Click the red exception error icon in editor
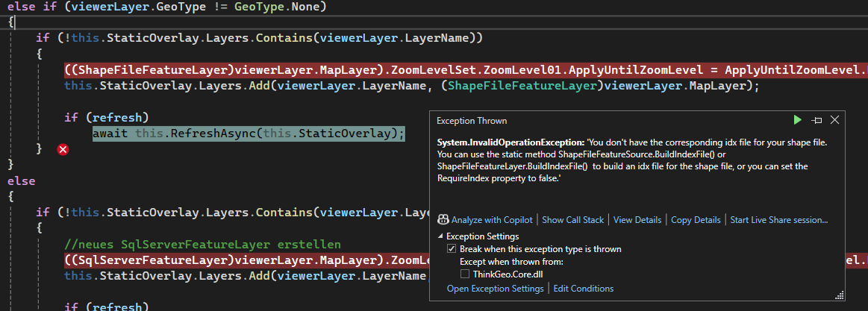 pos(63,150)
